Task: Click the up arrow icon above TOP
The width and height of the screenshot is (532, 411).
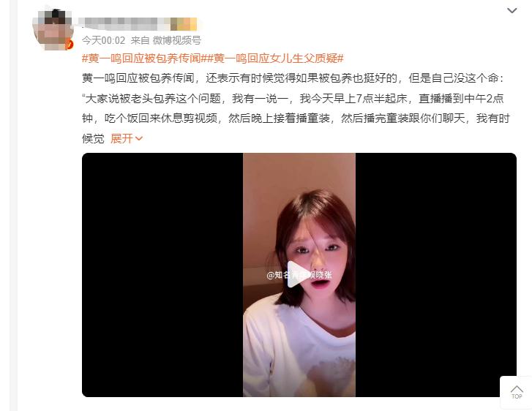Action: pyautogui.click(x=517, y=388)
